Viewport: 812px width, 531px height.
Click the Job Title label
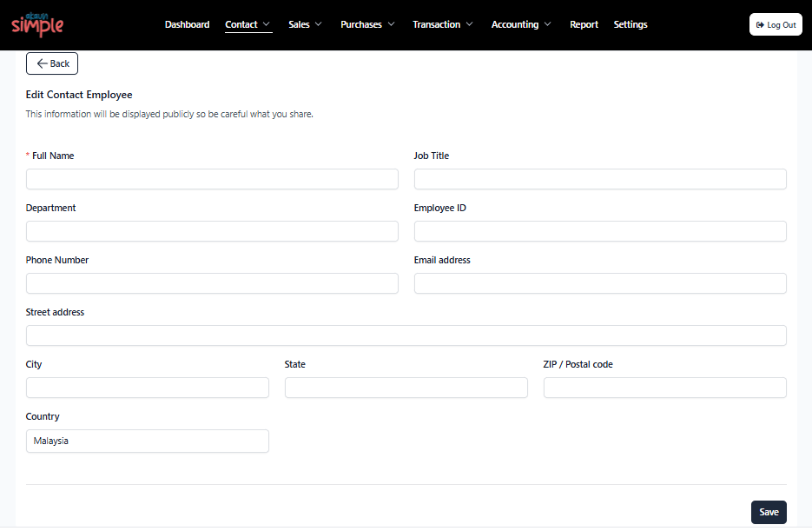point(432,156)
